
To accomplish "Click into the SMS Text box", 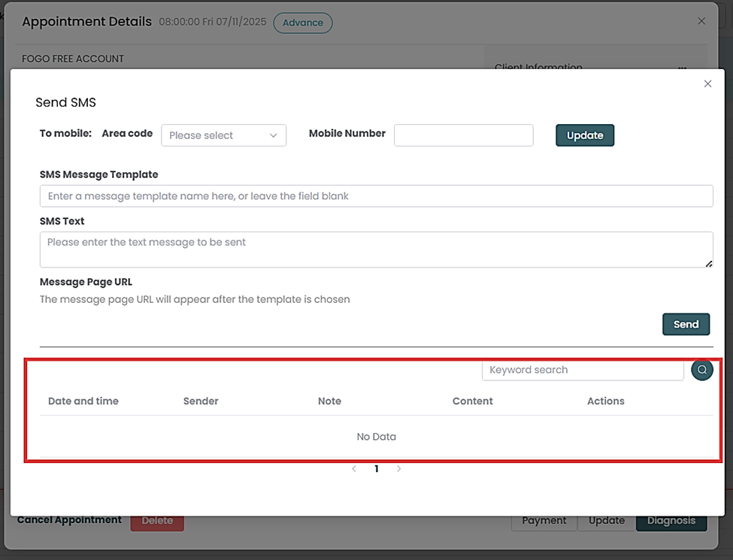I will (376, 249).
